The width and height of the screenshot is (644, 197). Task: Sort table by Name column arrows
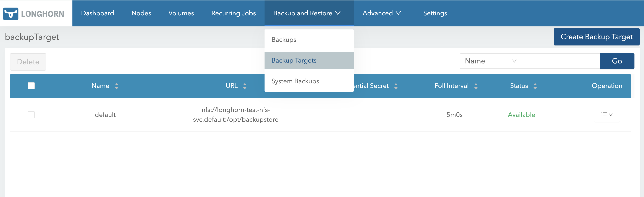116,86
